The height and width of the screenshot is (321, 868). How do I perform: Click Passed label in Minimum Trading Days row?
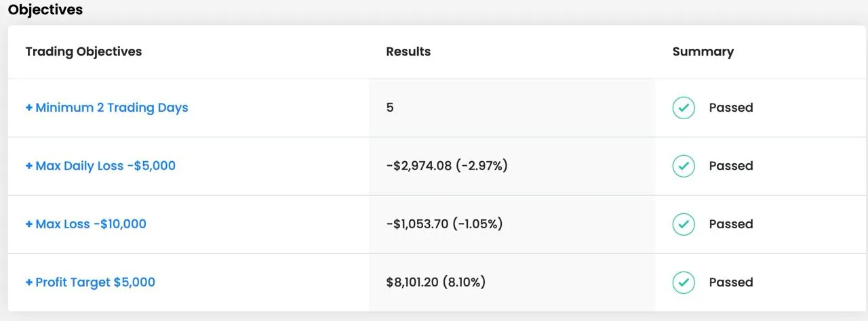(x=731, y=108)
